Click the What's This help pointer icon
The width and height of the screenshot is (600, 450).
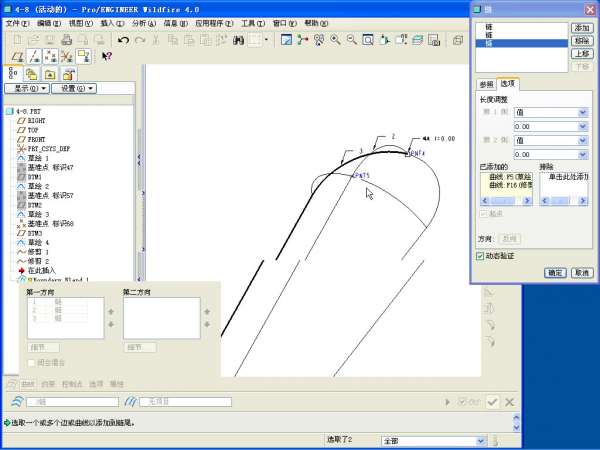click(x=107, y=57)
